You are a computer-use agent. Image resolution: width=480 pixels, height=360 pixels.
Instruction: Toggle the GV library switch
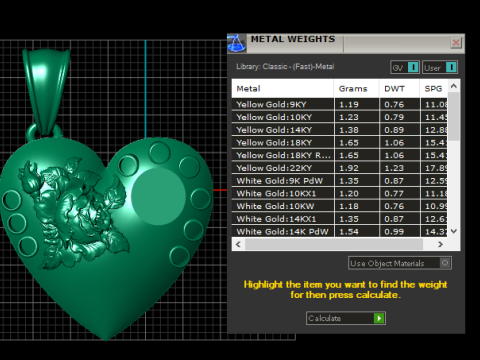(405, 68)
